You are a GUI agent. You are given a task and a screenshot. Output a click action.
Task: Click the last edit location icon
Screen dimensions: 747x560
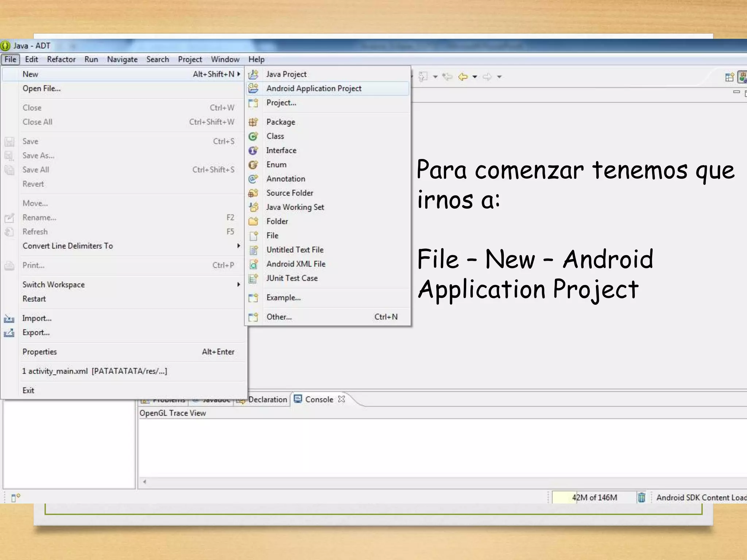[x=447, y=77]
